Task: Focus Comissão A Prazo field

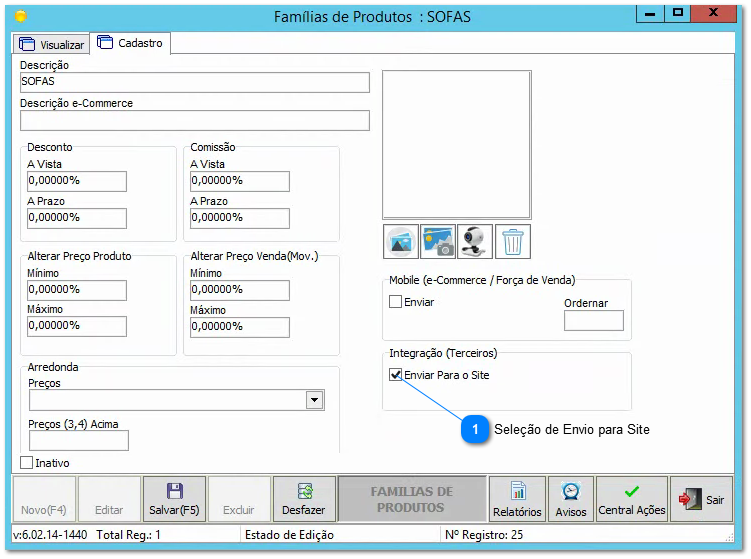Action: point(239,218)
